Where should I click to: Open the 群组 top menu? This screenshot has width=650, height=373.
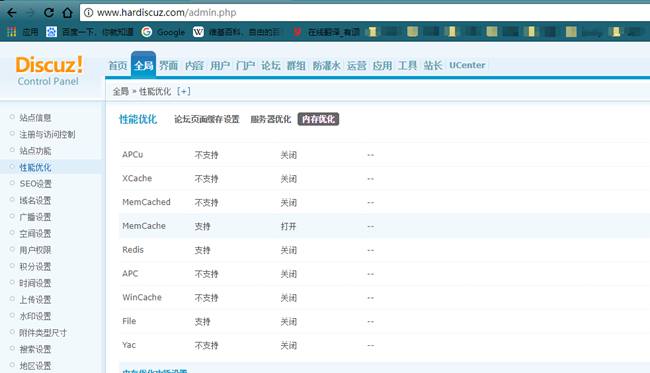point(296,65)
